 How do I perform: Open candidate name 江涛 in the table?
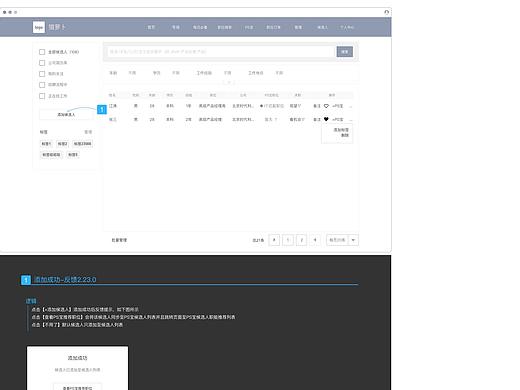point(113,106)
